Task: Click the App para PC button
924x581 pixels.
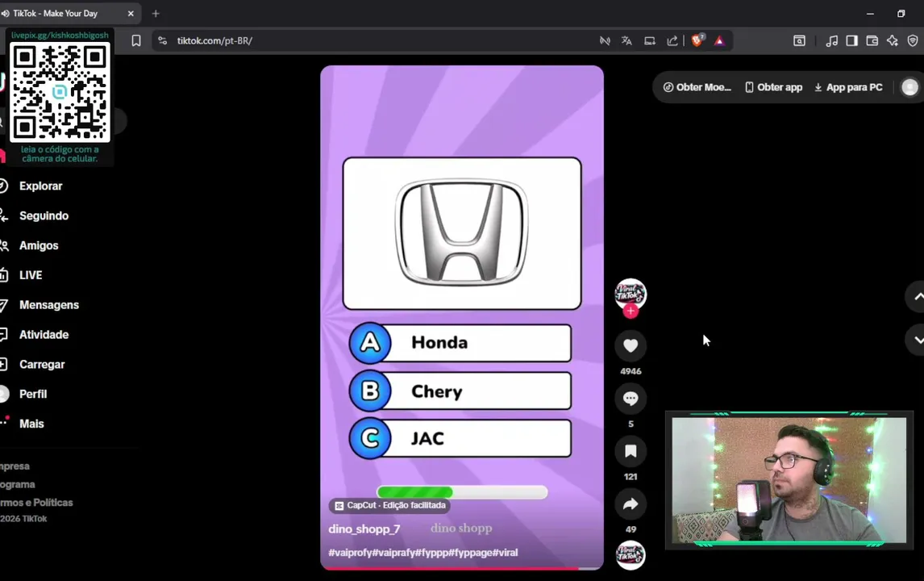Action: coord(848,87)
